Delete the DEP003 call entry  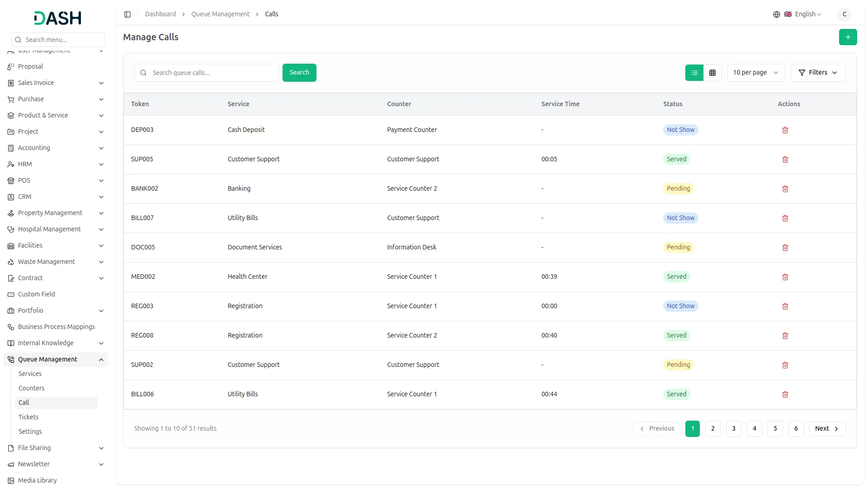point(785,130)
